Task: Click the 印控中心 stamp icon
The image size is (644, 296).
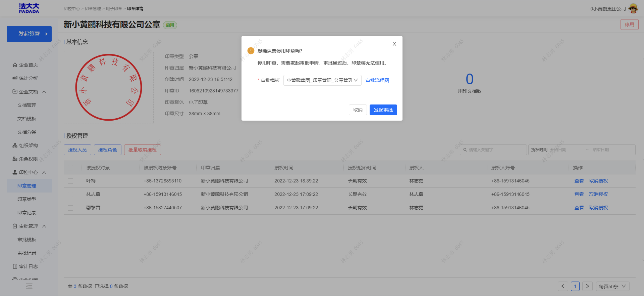Action: pos(15,172)
